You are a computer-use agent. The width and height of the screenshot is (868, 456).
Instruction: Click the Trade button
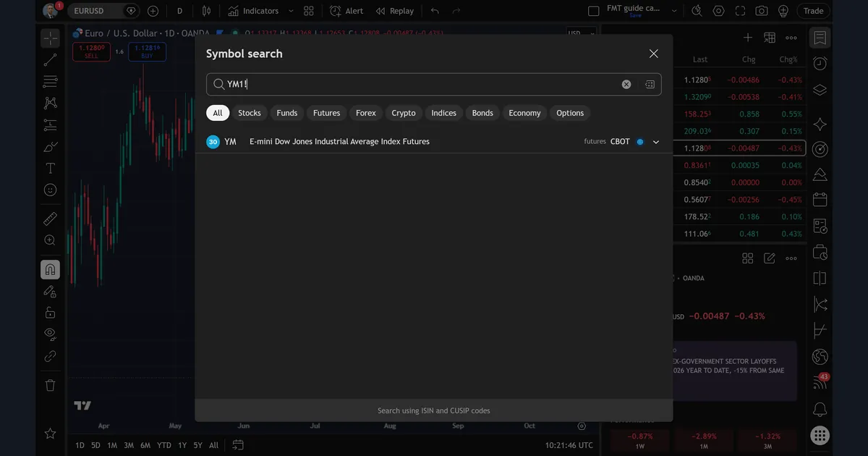click(814, 11)
